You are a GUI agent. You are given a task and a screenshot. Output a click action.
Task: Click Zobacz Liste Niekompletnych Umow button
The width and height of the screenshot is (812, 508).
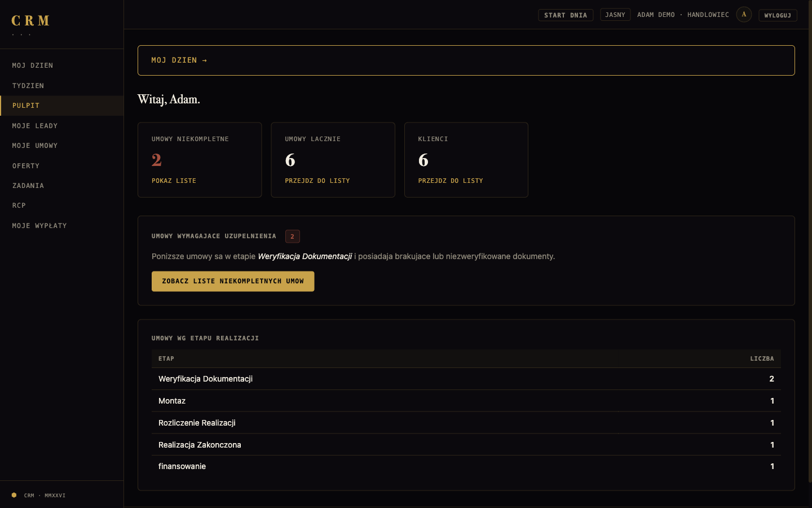pos(233,281)
